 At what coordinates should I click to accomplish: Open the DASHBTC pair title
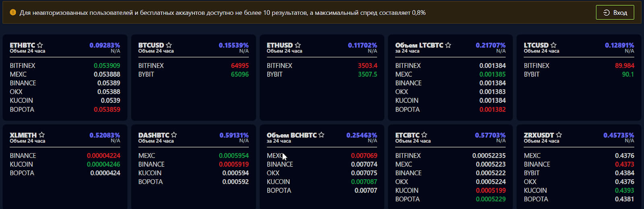tap(154, 135)
